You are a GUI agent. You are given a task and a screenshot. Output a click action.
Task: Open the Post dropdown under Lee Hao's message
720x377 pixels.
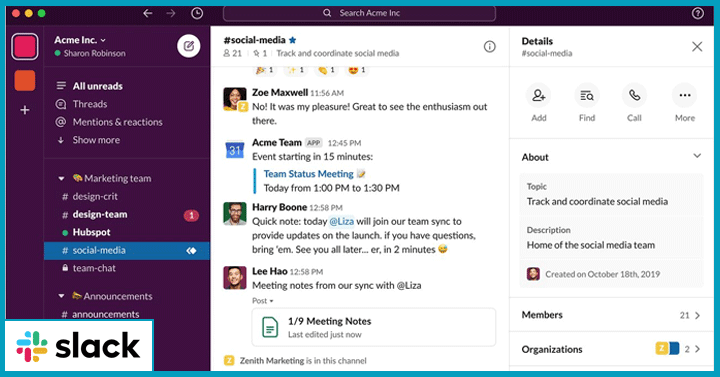click(263, 301)
